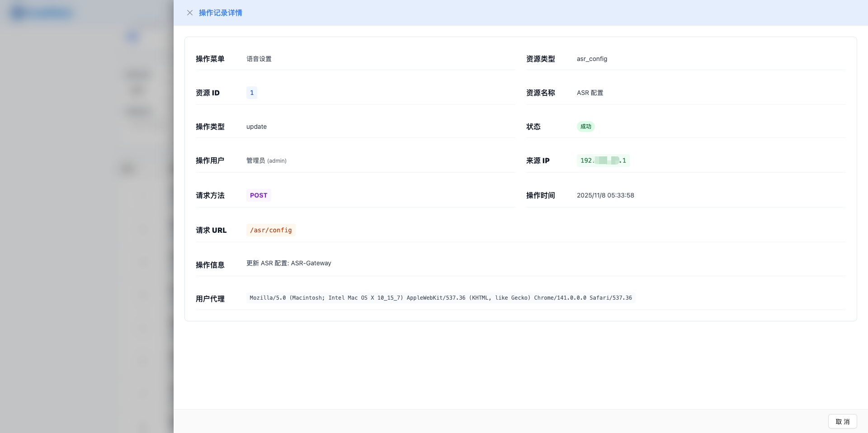This screenshot has width=868, height=433.
Task: Click the ASR 配置 resource name value
Action: click(x=590, y=93)
